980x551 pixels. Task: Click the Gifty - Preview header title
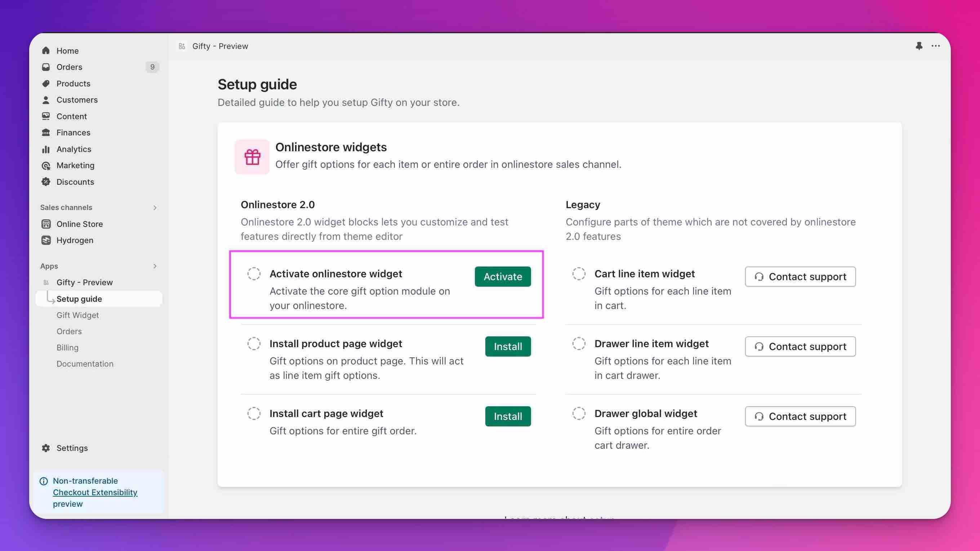[220, 46]
